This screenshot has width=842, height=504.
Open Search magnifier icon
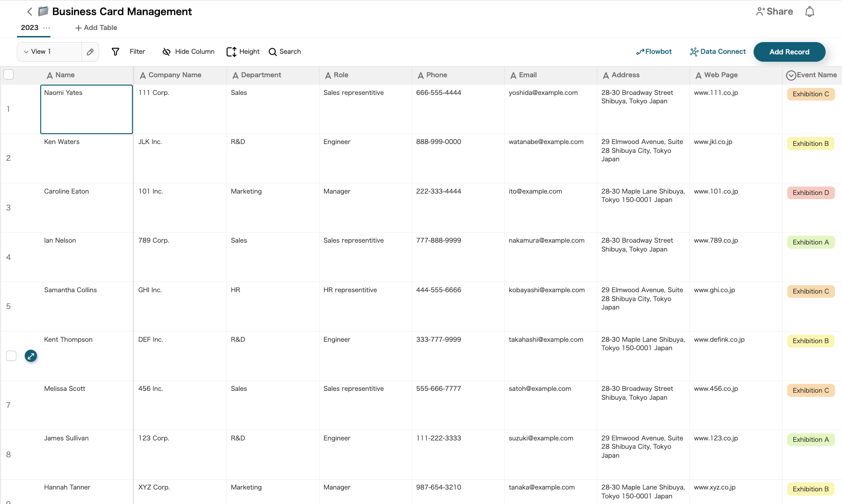coord(273,52)
